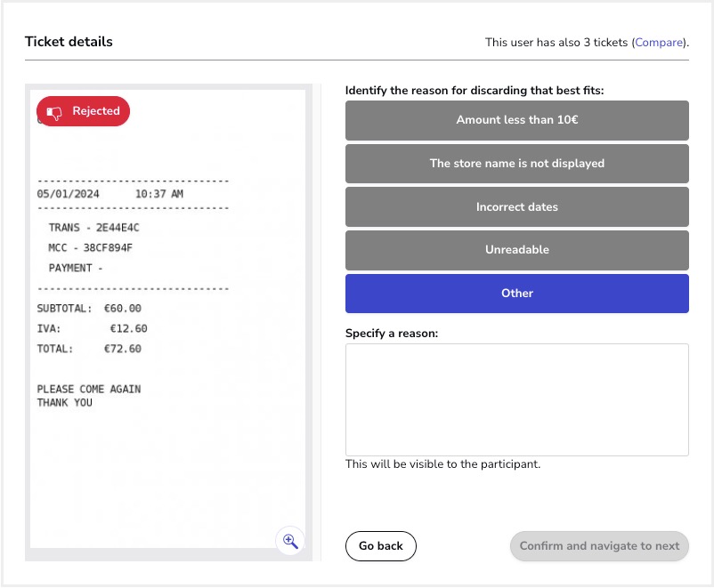
Task: Choose 'The store name is not displayed'
Action: (x=517, y=164)
